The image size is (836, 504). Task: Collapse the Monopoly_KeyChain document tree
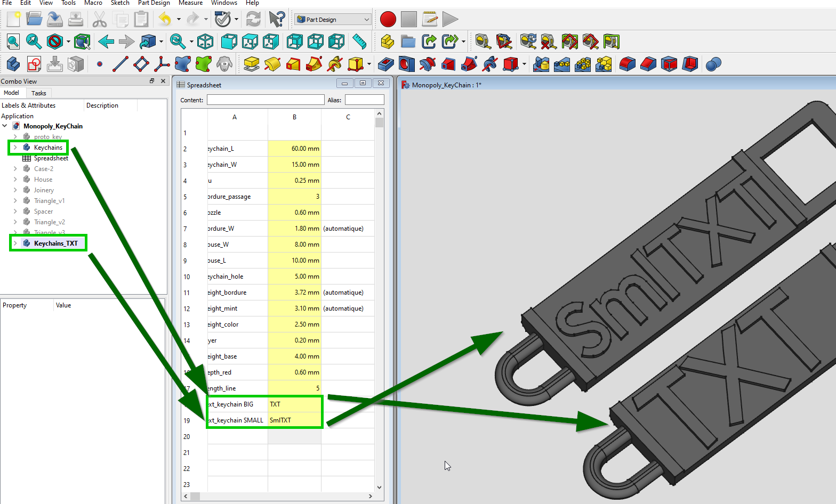point(5,126)
